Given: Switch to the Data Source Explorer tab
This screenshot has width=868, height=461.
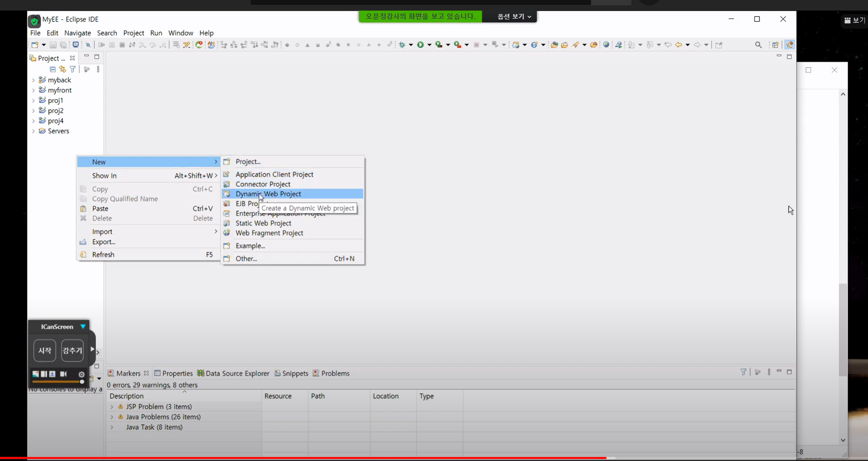Looking at the screenshot, I should [233, 374].
